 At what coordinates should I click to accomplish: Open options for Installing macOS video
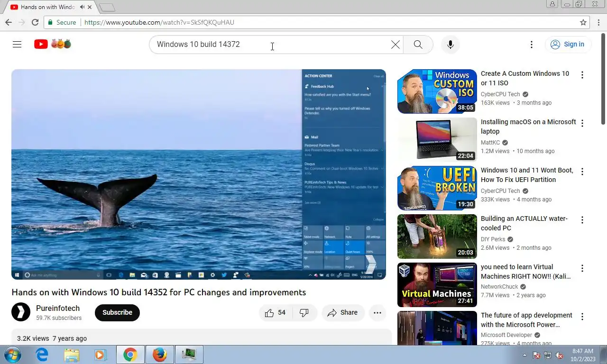coord(582,123)
